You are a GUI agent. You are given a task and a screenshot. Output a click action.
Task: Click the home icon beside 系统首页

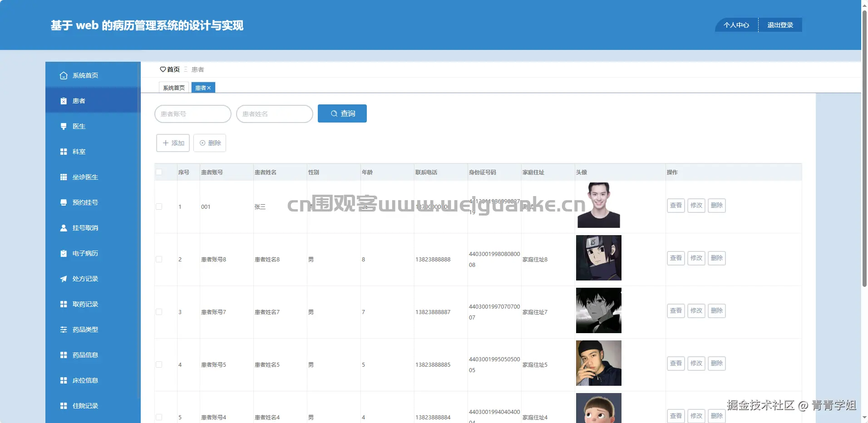click(x=64, y=75)
